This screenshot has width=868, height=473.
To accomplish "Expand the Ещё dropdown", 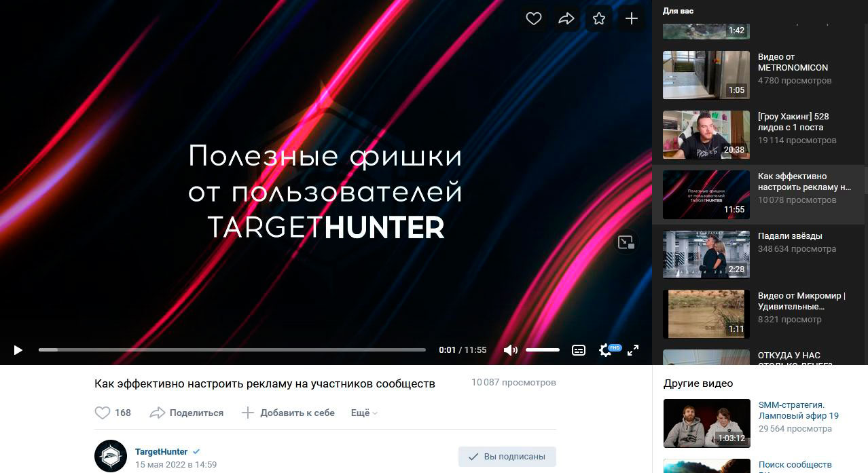I will [364, 413].
